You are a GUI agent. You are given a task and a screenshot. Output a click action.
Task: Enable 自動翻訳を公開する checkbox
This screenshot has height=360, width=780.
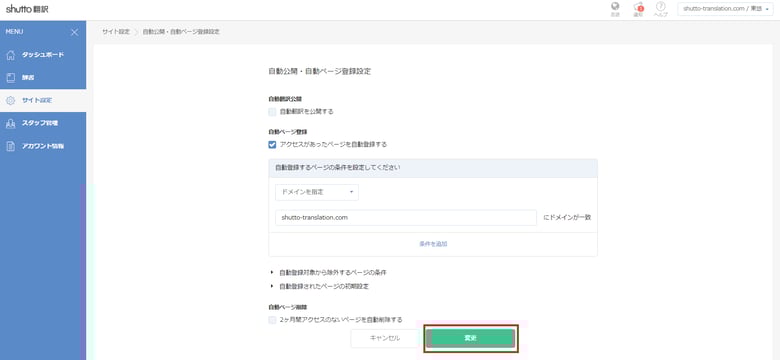pyautogui.click(x=272, y=112)
